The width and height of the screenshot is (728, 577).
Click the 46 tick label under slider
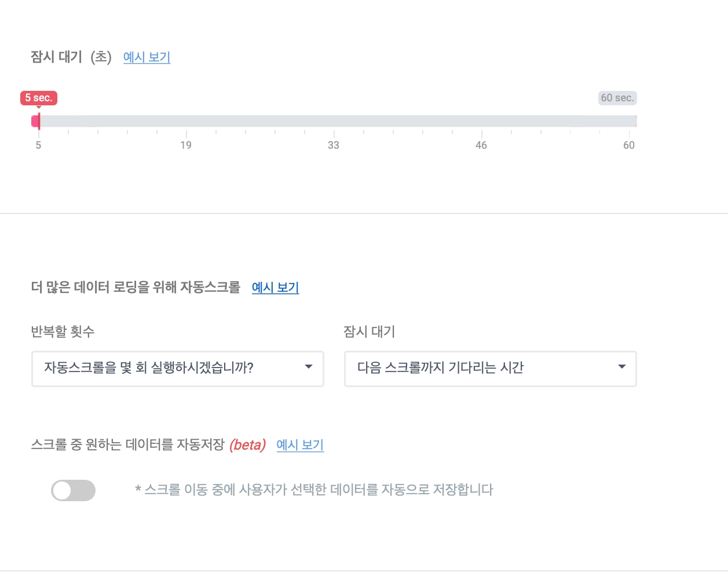tap(481, 145)
